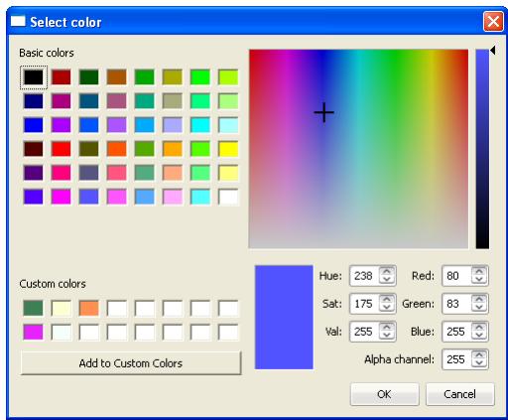Close the Select color window
This screenshot has width=508, height=420.
[x=493, y=22]
